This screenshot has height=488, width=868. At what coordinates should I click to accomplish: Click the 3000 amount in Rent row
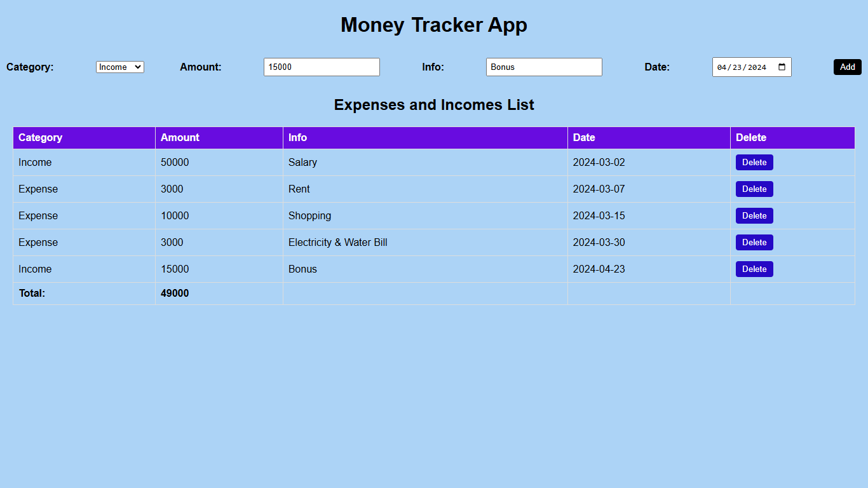219,189
